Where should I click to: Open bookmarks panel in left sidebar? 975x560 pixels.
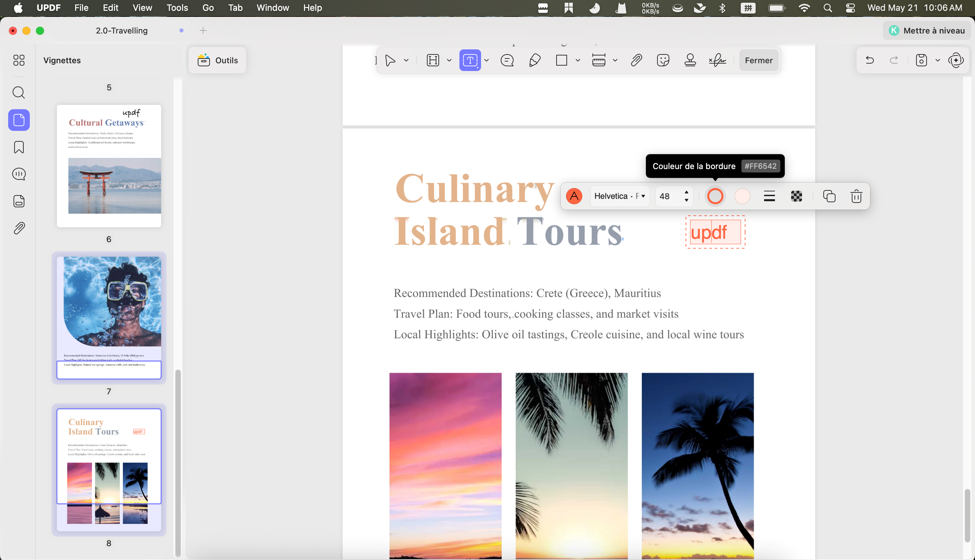pos(19,147)
